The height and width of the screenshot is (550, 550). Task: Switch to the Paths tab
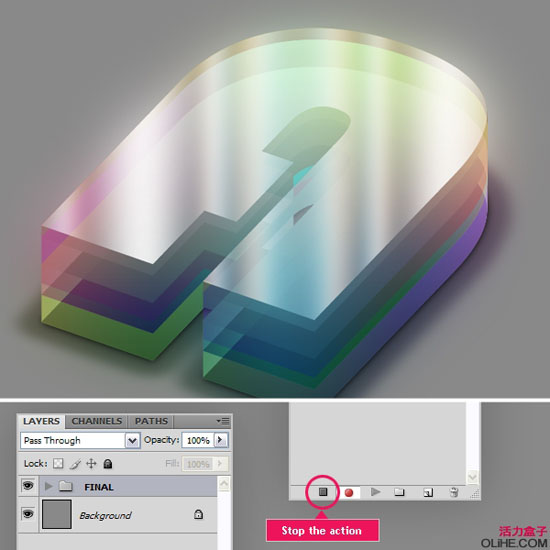pyautogui.click(x=151, y=421)
